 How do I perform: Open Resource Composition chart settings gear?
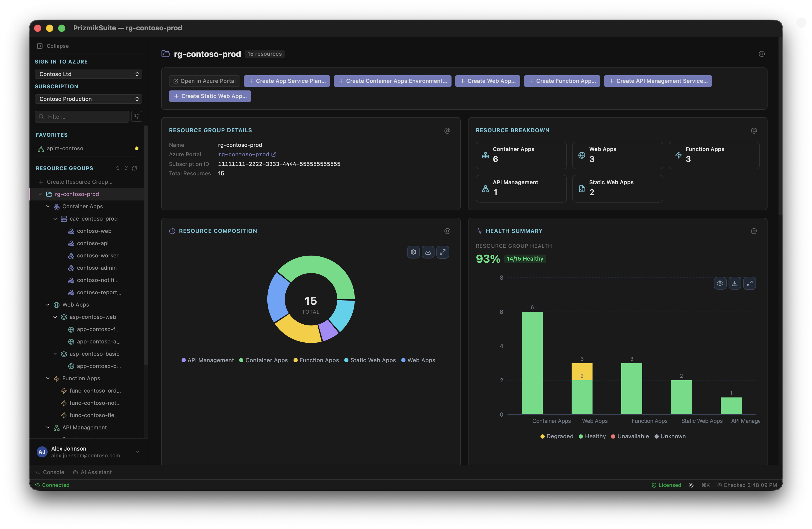(x=413, y=252)
